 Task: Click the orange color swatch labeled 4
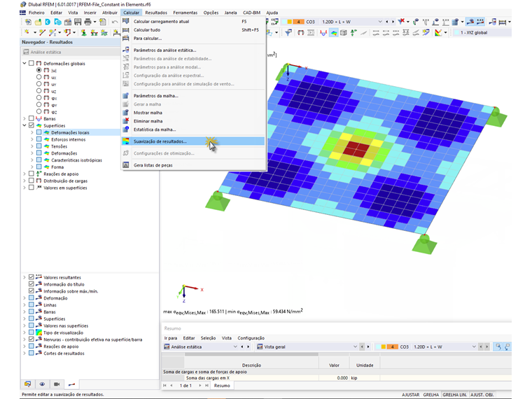pyautogui.click(x=298, y=22)
